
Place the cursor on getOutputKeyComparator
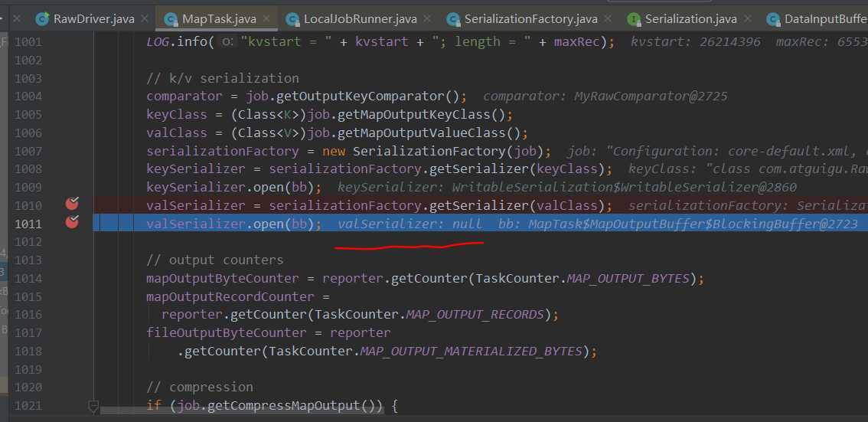coord(361,97)
